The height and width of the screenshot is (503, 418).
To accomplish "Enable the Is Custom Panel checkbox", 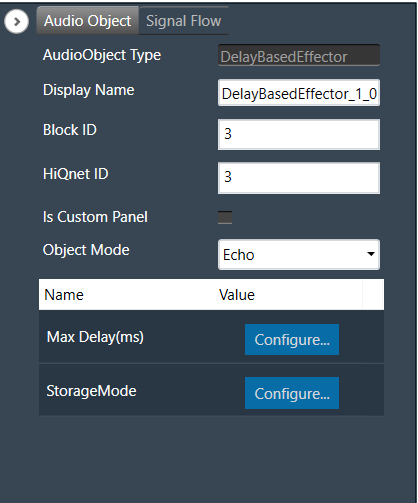I will 225,217.
